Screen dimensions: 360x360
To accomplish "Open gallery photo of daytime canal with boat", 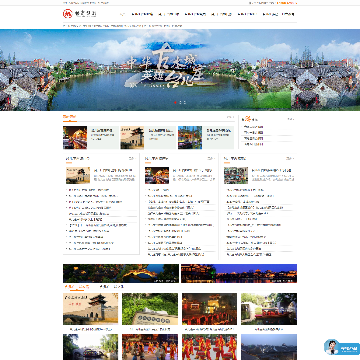I will click(90, 347).
